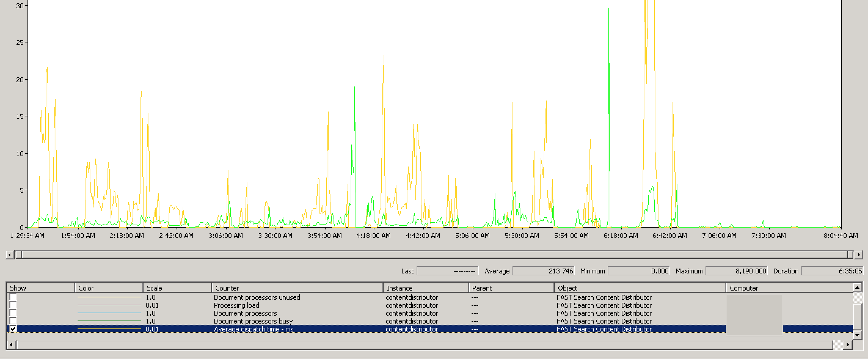
Task: Sort by Instance column header
Action: [426, 288]
